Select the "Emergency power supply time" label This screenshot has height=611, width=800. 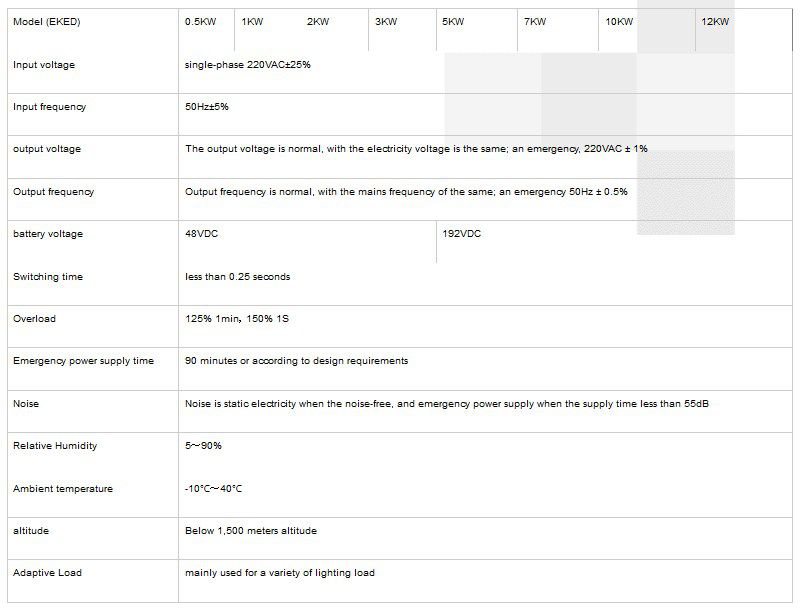coord(83,361)
